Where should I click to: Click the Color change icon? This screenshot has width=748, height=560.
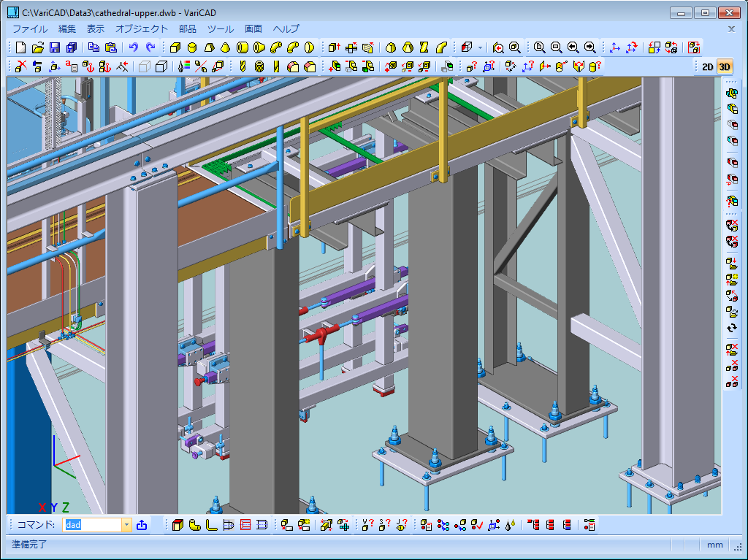pyautogui.click(x=183, y=66)
